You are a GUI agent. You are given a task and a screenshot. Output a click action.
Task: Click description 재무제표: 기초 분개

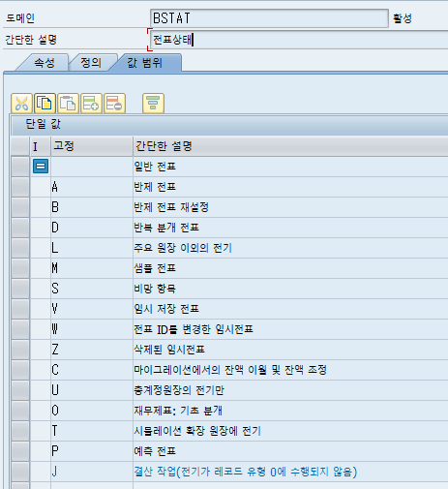pos(178,411)
